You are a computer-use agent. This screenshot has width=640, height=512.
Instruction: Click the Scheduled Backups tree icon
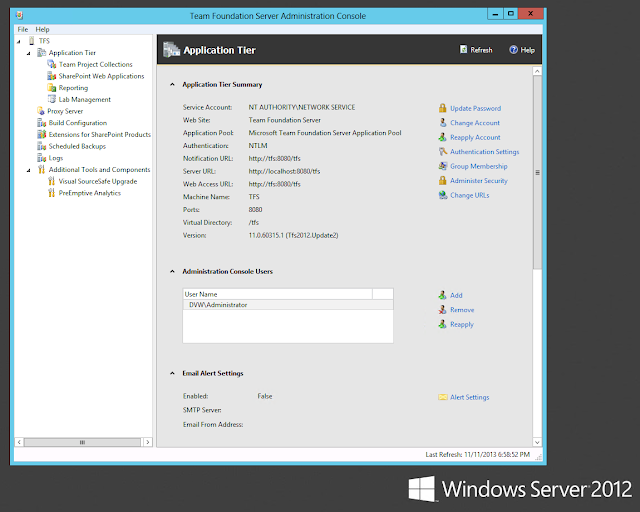click(42, 146)
